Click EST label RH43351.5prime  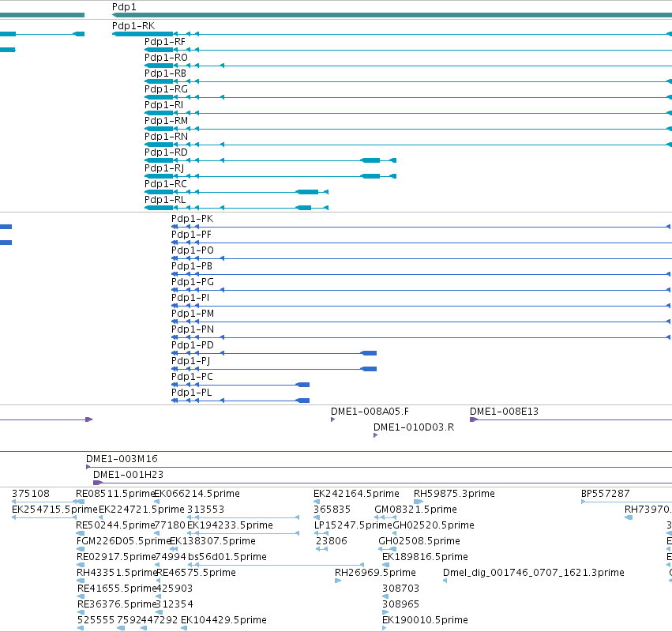click(x=117, y=574)
